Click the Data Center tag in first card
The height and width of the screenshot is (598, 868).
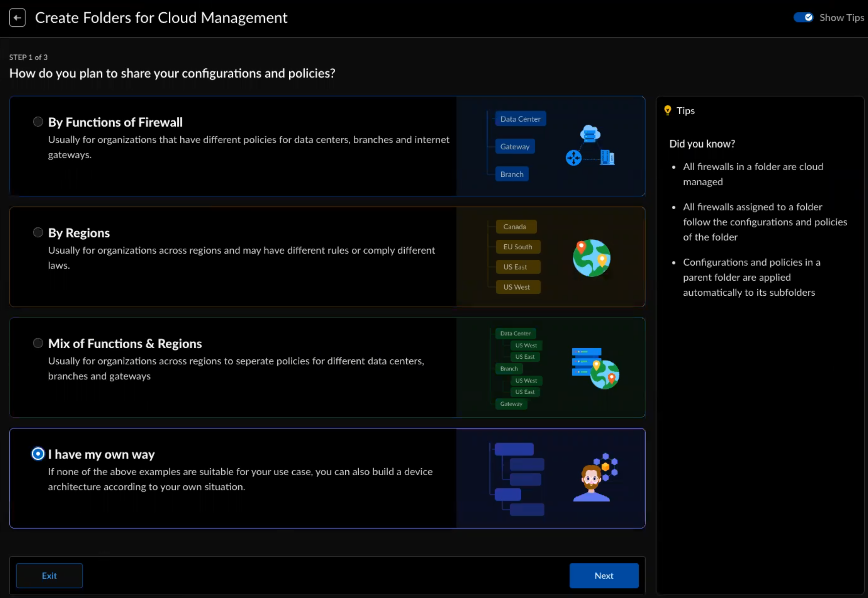point(520,119)
